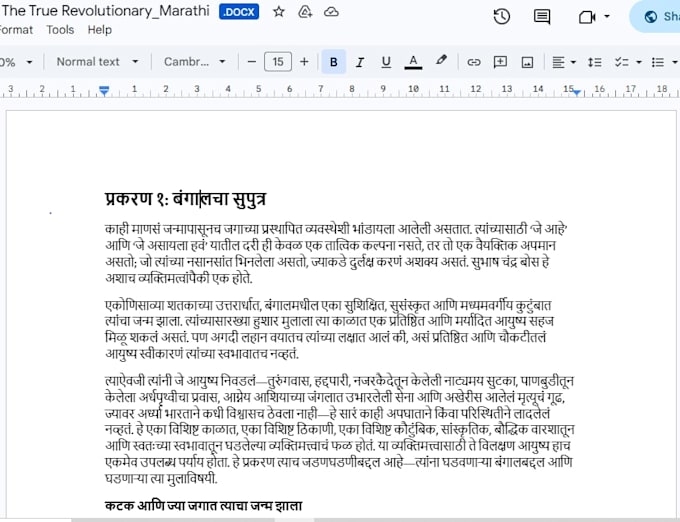The width and height of the screenshot is (680, 522).
Task: Click the Share button
Action: pos(656,16)
